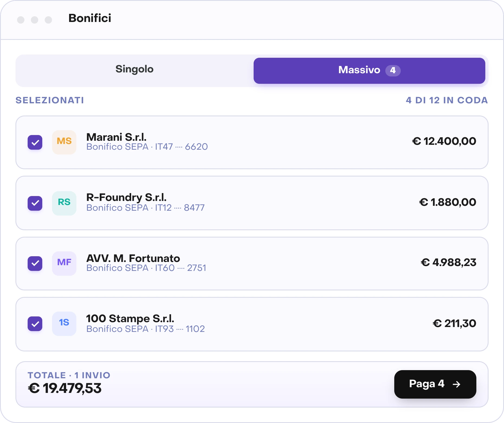Click the first window control dot
Image resolution: width=504 pixels, height=423 pixels.
pos(21,20)
